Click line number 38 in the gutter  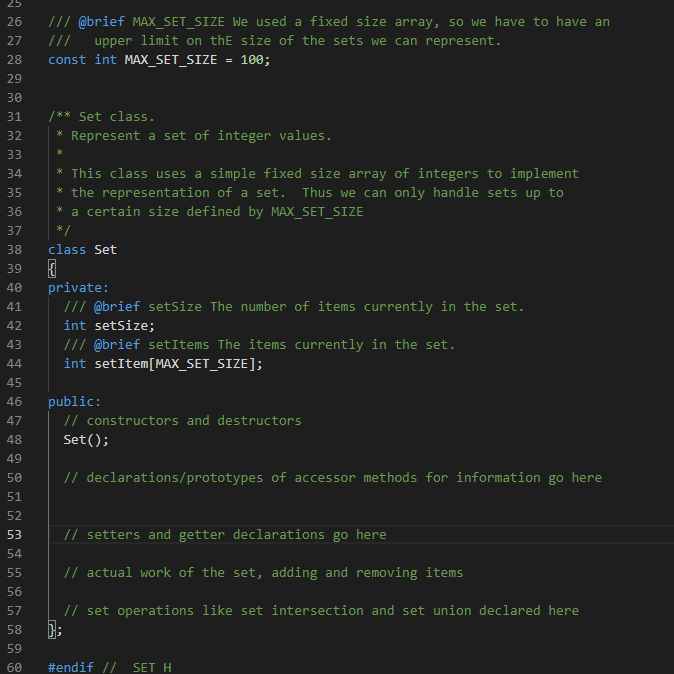point(14,249)
